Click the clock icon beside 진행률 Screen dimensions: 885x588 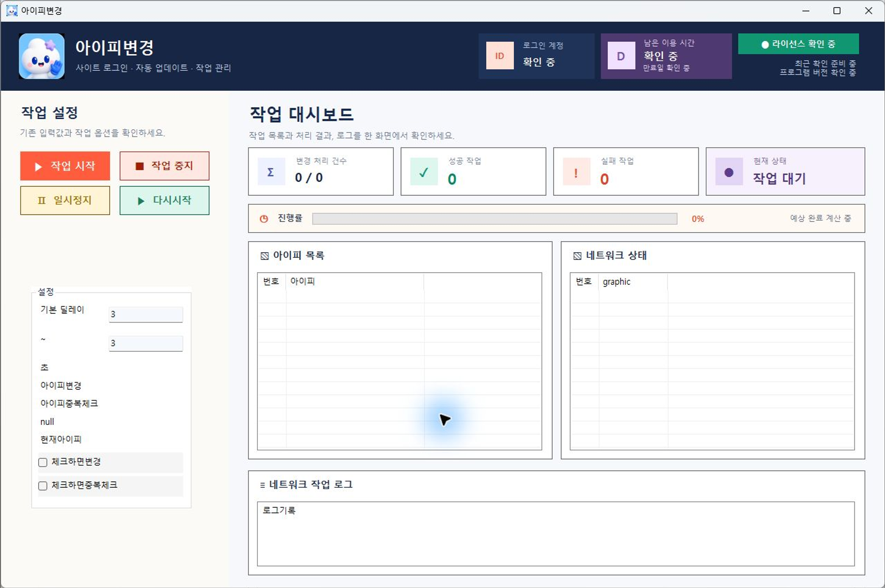click(x=264, y=219)
